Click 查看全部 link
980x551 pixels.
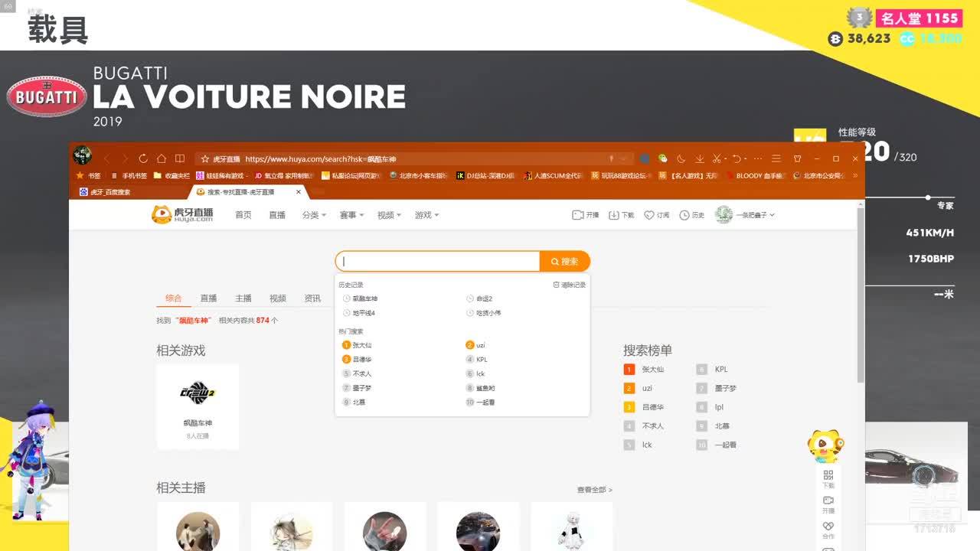tap(595, 490)
